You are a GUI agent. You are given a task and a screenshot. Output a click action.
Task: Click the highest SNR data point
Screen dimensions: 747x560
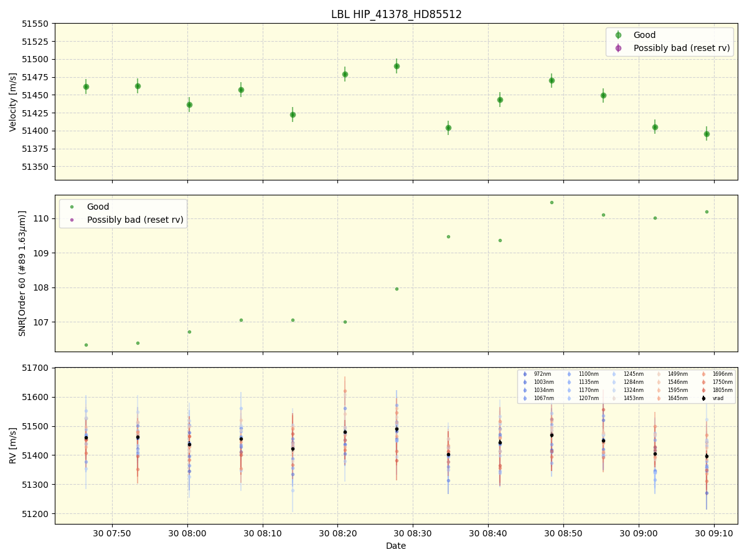[551, 202]
